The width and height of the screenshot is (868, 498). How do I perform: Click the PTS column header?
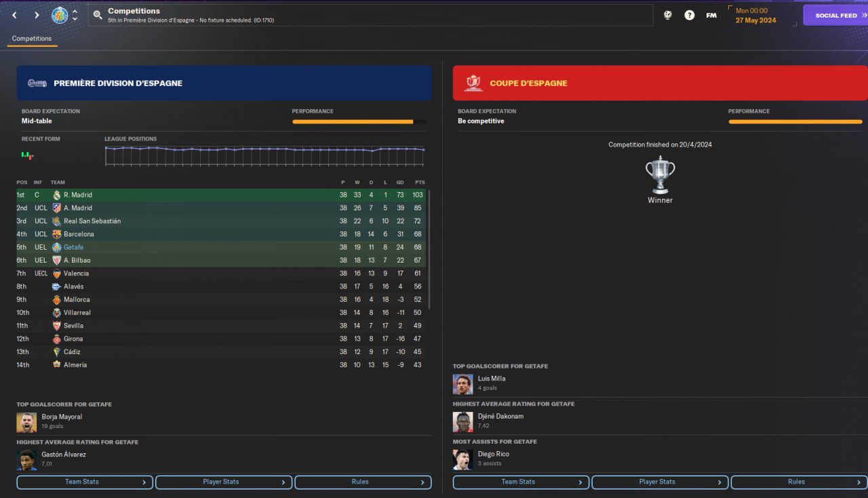420,183
